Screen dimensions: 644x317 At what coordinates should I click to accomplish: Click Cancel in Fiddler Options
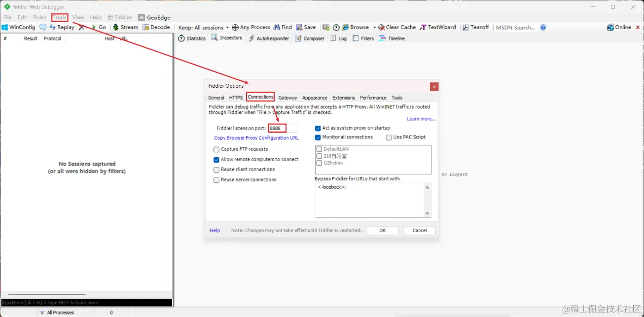[x=419, y=230]
